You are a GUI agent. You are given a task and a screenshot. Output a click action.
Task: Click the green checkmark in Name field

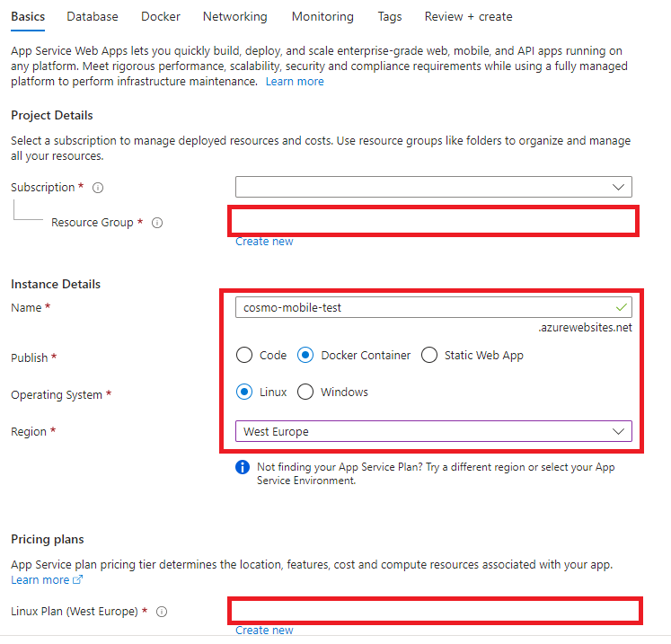[x=621, y=307]
